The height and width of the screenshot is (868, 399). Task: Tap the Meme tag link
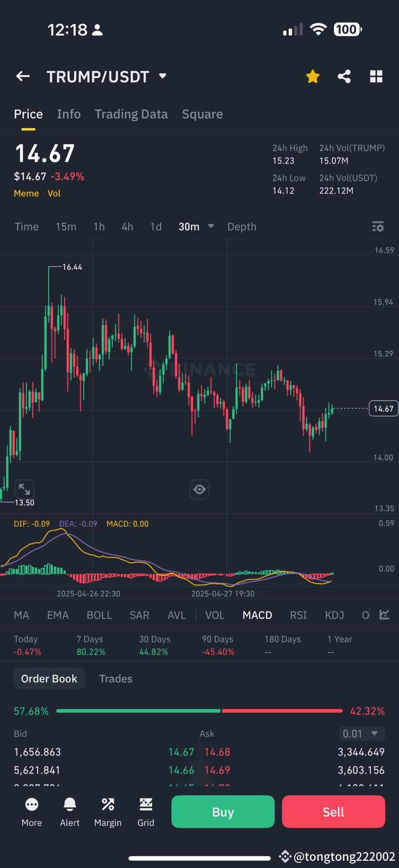(27, 193)
